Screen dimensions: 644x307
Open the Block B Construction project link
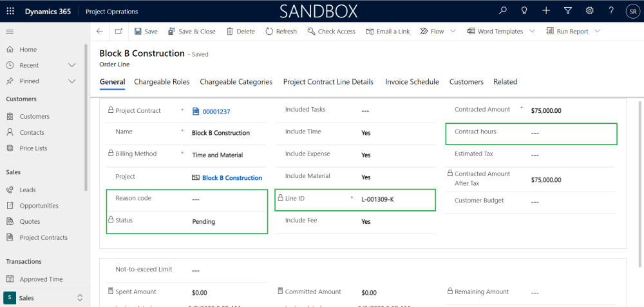232,178
